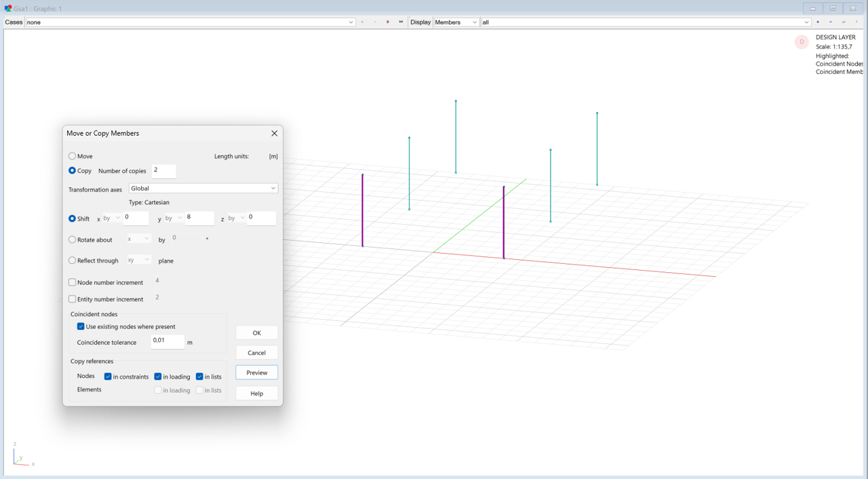Image resolution: width=868 pixels, height=479 pixels.
Task: Click the blue plus icon beside entity list
Action: 818,22
